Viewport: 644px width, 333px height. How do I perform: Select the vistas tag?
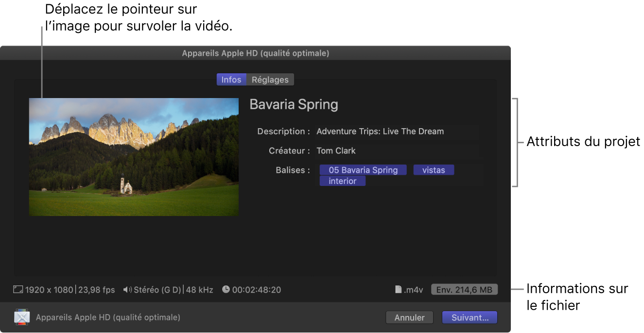click(x=433, y=170)
